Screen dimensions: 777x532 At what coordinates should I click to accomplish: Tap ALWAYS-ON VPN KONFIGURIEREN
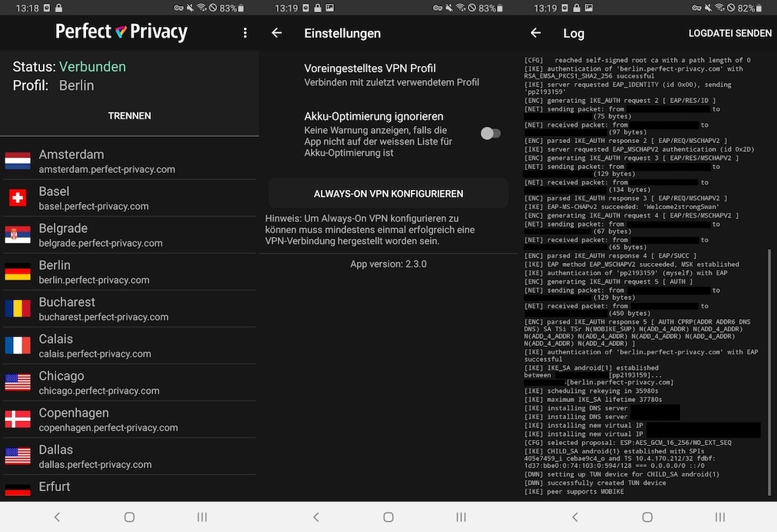388,193
